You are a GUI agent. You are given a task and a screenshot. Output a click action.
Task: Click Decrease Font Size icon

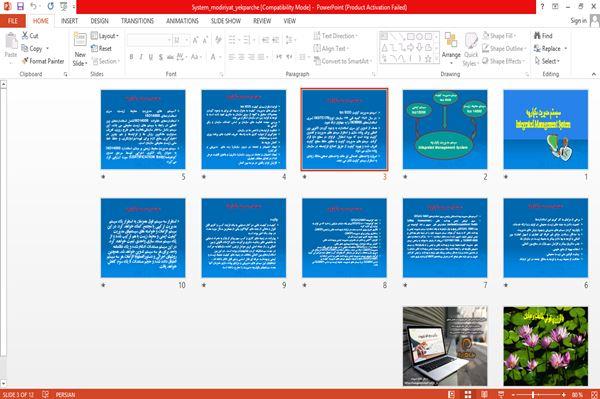click(x=205, y=40)
